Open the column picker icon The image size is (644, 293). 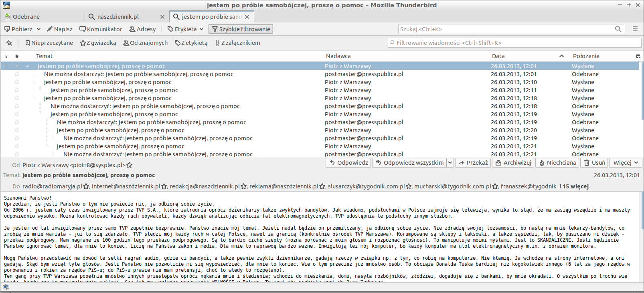coord(638,56)
